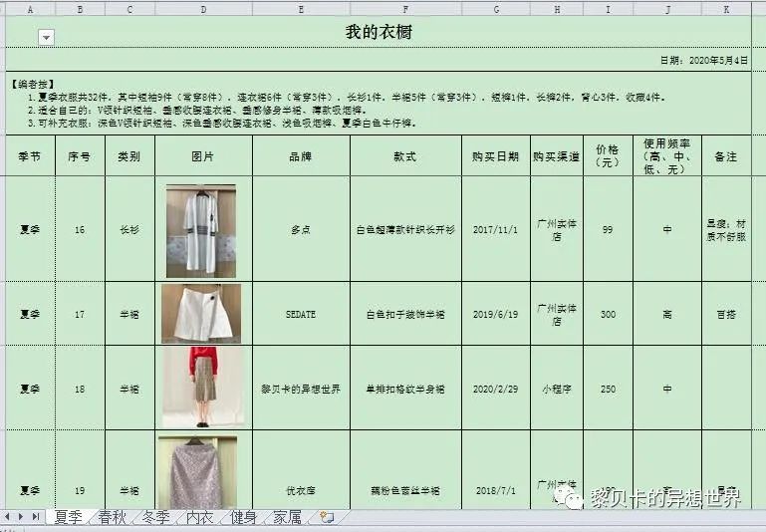Screen dimensions: 766x532
Task: Select the 图片 header cell
Action: [x=204, y=156]
